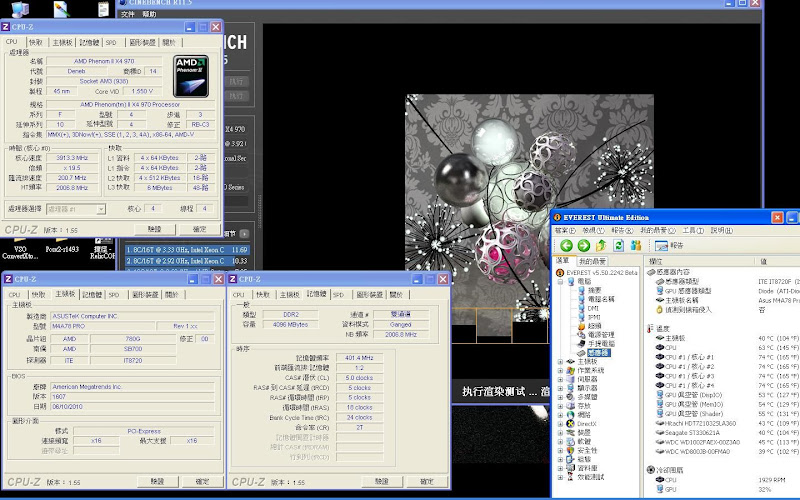Expand the 資料庫 node in EVEREST tree
This screenshot has height=500, width=800.
pyautogui.click(x=560, y=468)
